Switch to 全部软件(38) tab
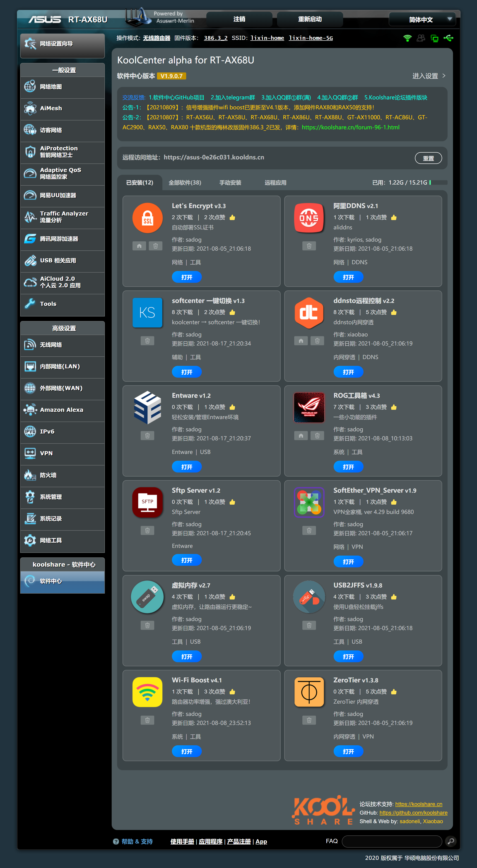This screenshot has height=868, width=477. 185,183
